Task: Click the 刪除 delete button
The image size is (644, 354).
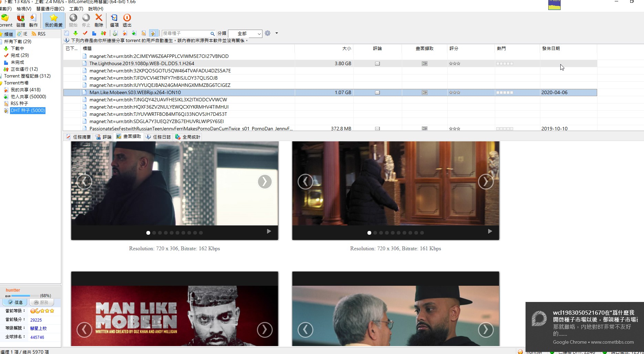Action: tap(99, 20)
